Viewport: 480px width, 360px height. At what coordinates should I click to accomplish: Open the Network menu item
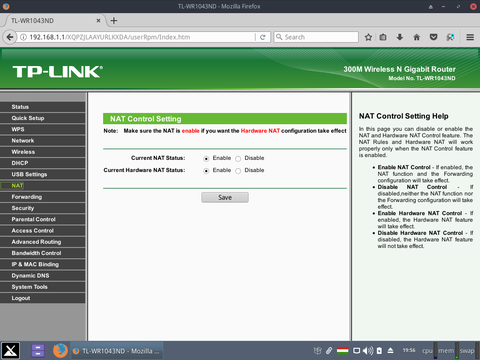[43, 141]
